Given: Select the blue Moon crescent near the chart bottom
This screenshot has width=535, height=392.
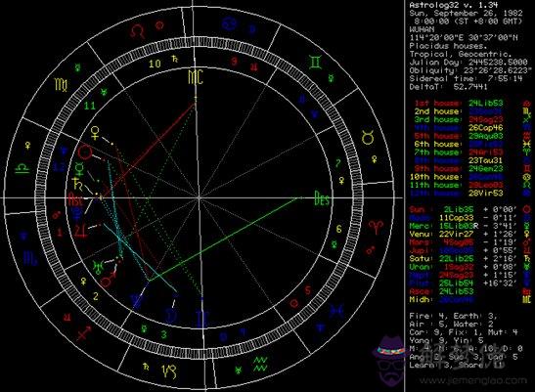Looking at the screenshot, I should 171,316.
